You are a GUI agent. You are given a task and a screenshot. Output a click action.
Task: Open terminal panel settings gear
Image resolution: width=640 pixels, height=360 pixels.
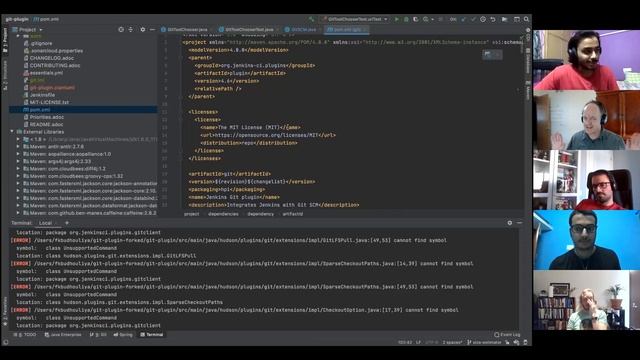509,223
